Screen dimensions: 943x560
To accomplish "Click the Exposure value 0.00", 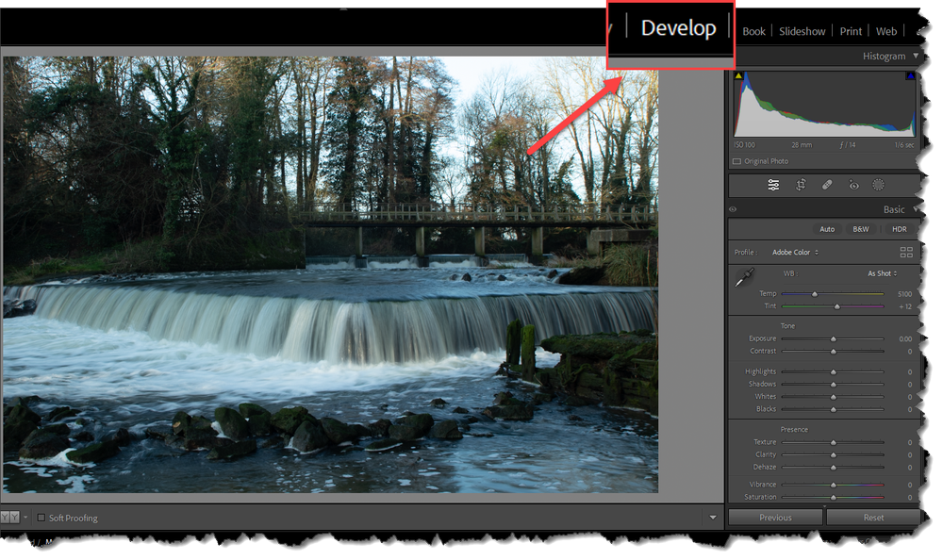I will click(x=905, y=339).
